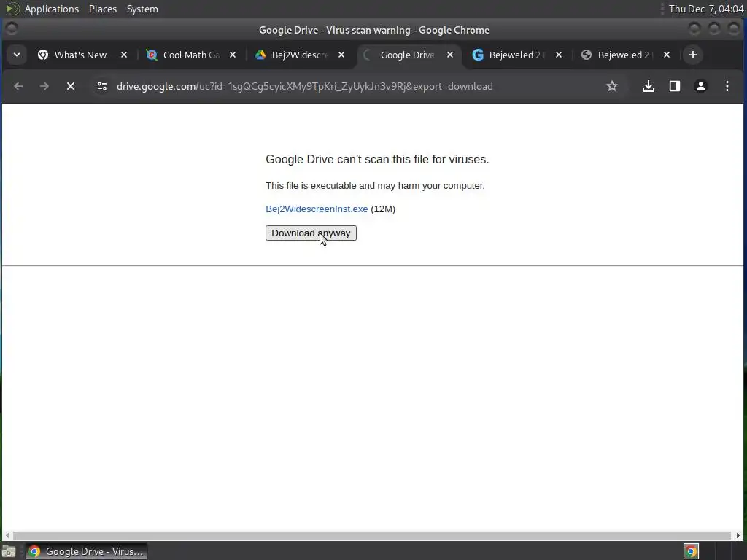Click 'Google Drive can't scan this file' heading
This screenshot has width=747, height=560.
click(x=377, y=159)
